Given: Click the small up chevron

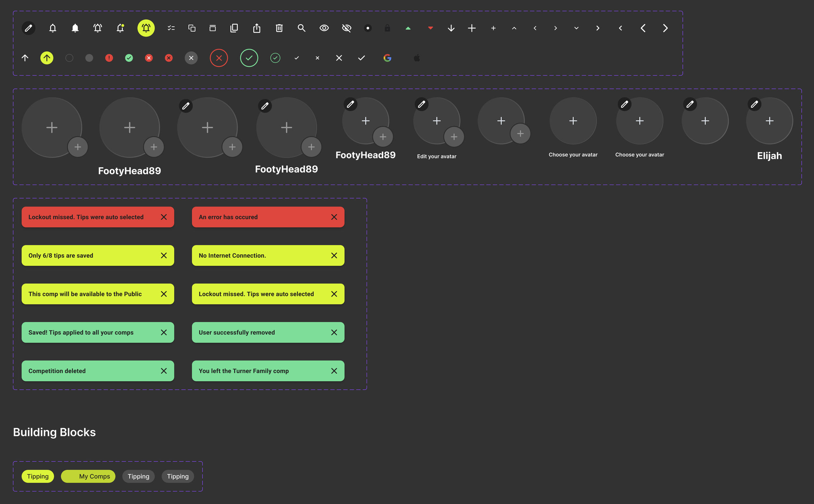Looking at the screenshot, I should [x=514, y=28].
